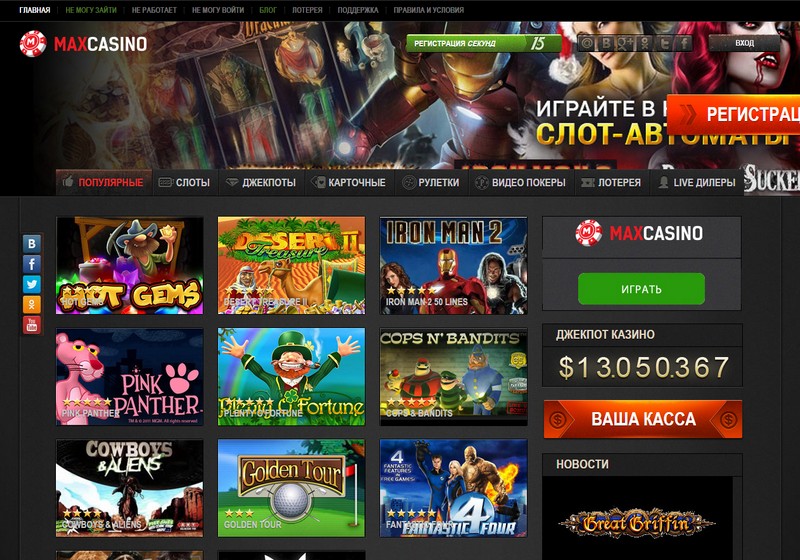Select the Live Дилеры tab

tap(697, 183)
